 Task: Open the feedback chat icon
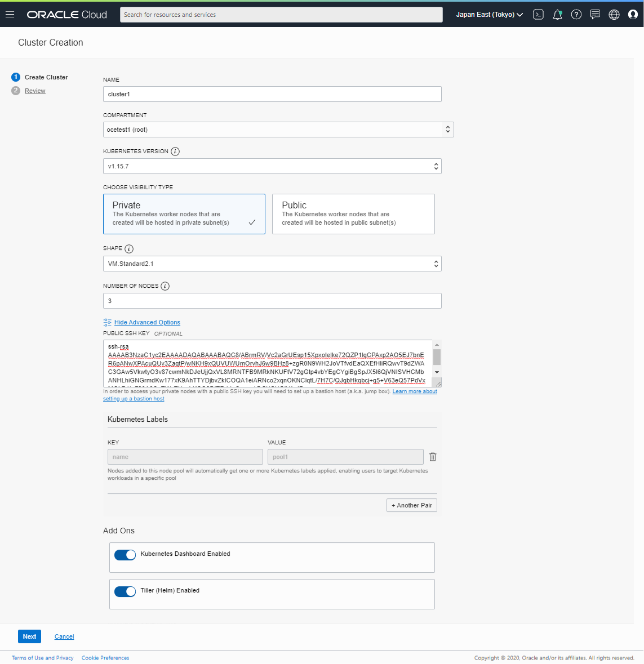pyautogui.click(x=595, y=14)
